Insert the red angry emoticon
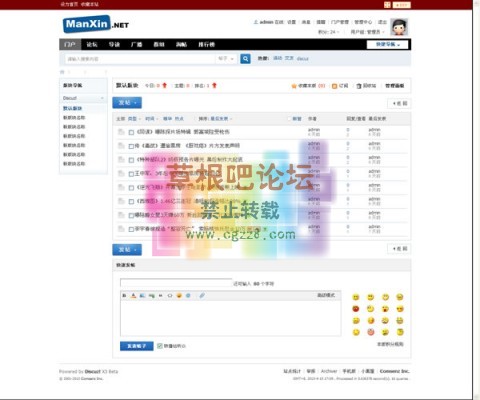Viewport: 480px width, 400px height. (356, 309)
